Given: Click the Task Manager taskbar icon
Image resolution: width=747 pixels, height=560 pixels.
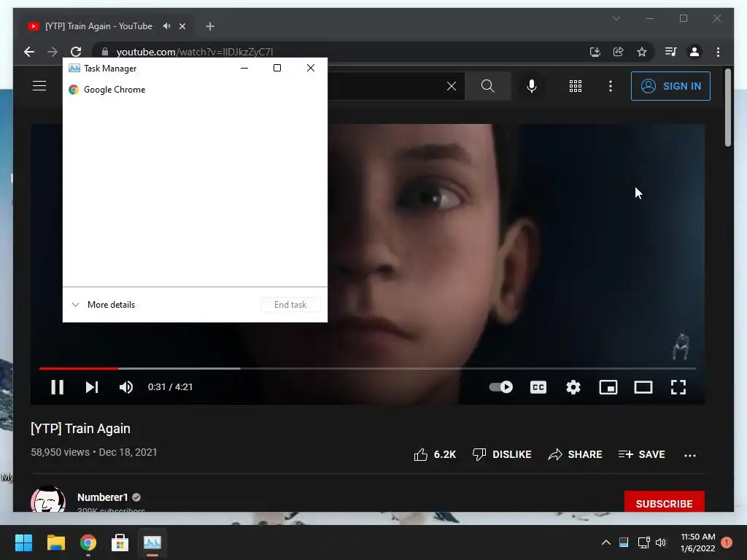Looking at the screenshot, I should pos(152,542).
